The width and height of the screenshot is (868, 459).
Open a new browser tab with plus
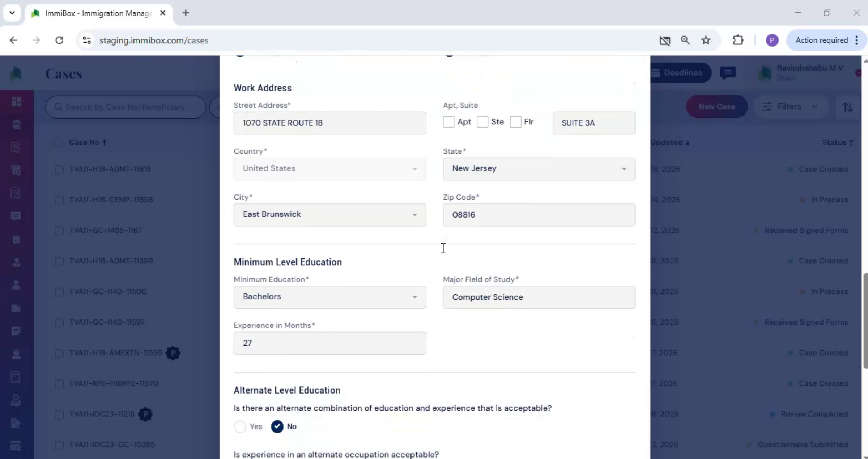(x=186, y=13)
